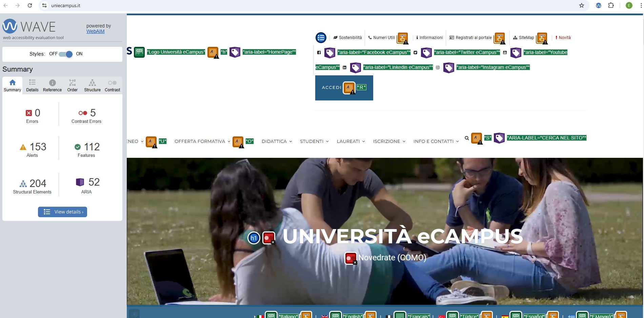The image size is (644, 318).
Task: Click the site search magnifier icon
Action: 467,138
